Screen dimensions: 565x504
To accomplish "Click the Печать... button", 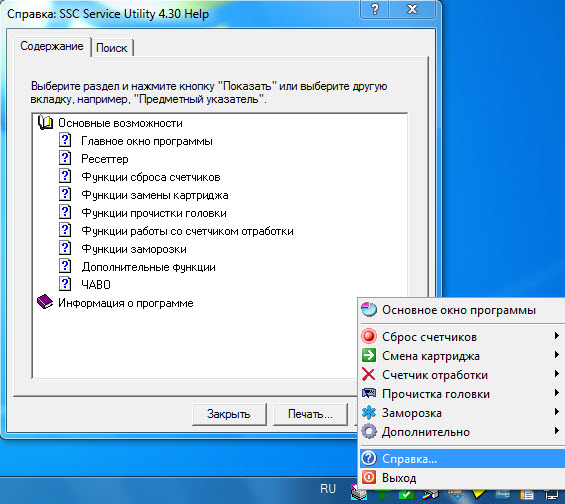I will tap(310, 414).
